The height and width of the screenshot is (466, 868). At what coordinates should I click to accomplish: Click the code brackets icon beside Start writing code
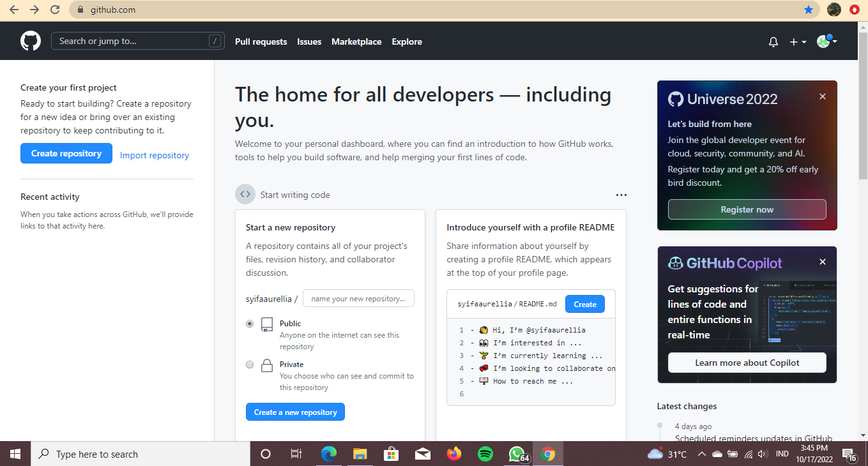tap(245, 194)
